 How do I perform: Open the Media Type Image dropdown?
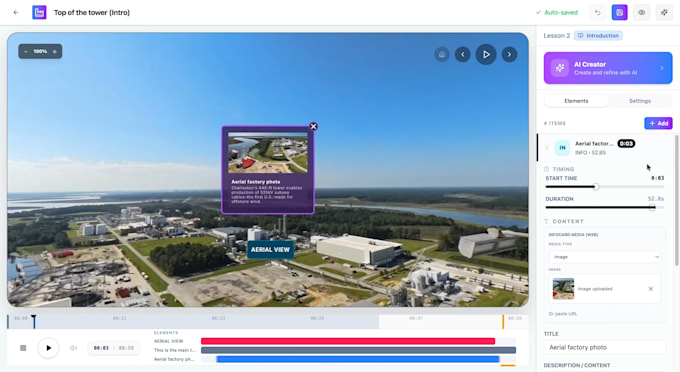pos(604,257)
